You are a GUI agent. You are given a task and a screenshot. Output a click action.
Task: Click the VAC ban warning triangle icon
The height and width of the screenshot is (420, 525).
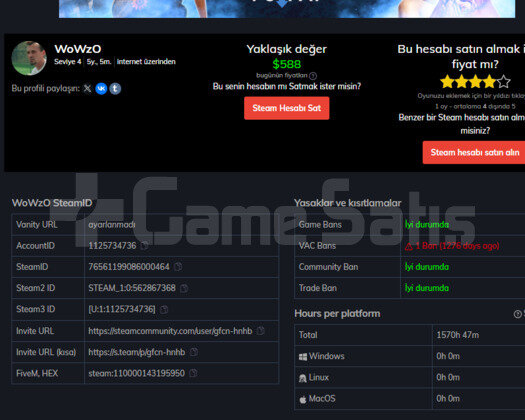tap(409, 247)
